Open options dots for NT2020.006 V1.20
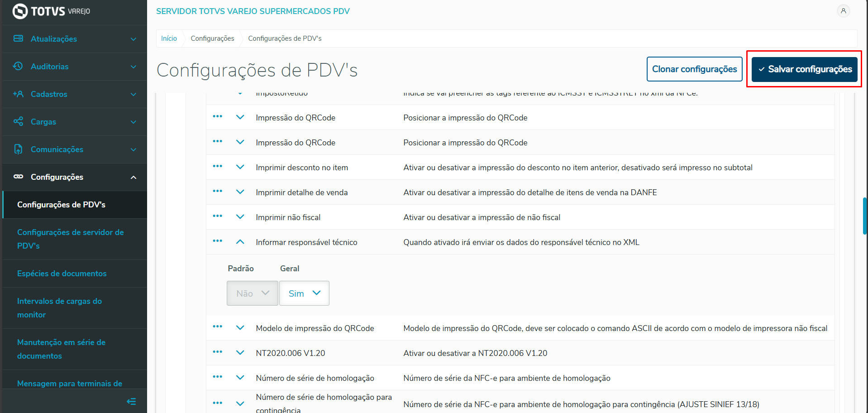 pyautogui.click(x=218, y=351)
